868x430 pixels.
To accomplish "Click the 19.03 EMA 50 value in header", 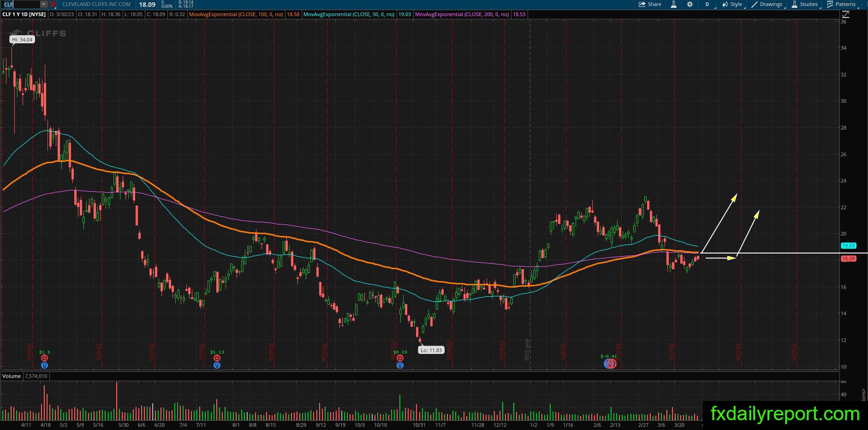I will [x=404, y=14].
